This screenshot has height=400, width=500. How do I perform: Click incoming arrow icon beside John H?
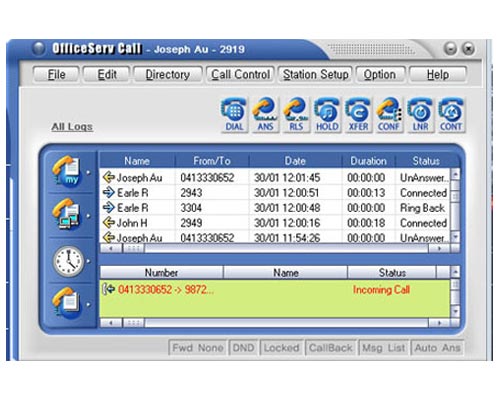(x=109, y=222)
